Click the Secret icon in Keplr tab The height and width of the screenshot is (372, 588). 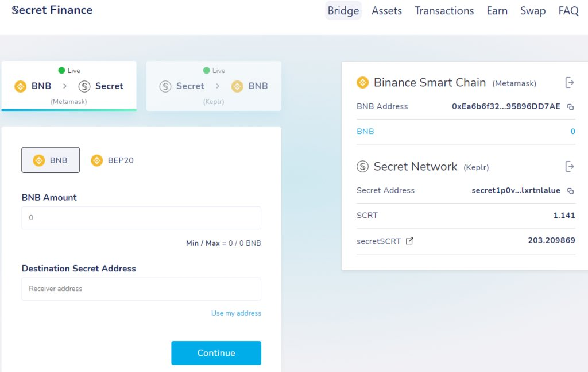pyautogui.click(x=165, y=86)
